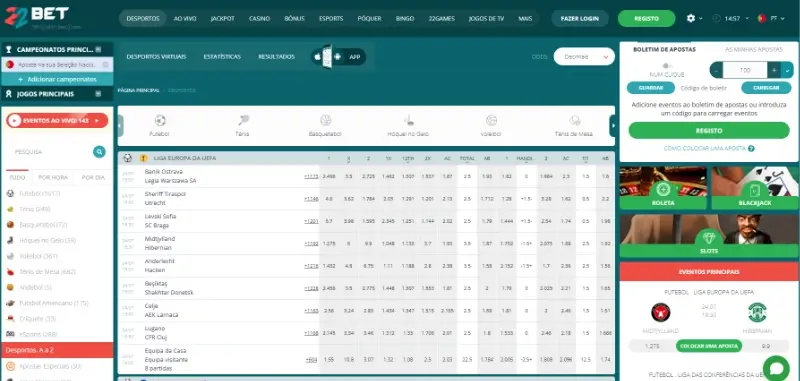Click the Midtjylland team crest
Screen dimensions: 800x381
tap(661, 312)
